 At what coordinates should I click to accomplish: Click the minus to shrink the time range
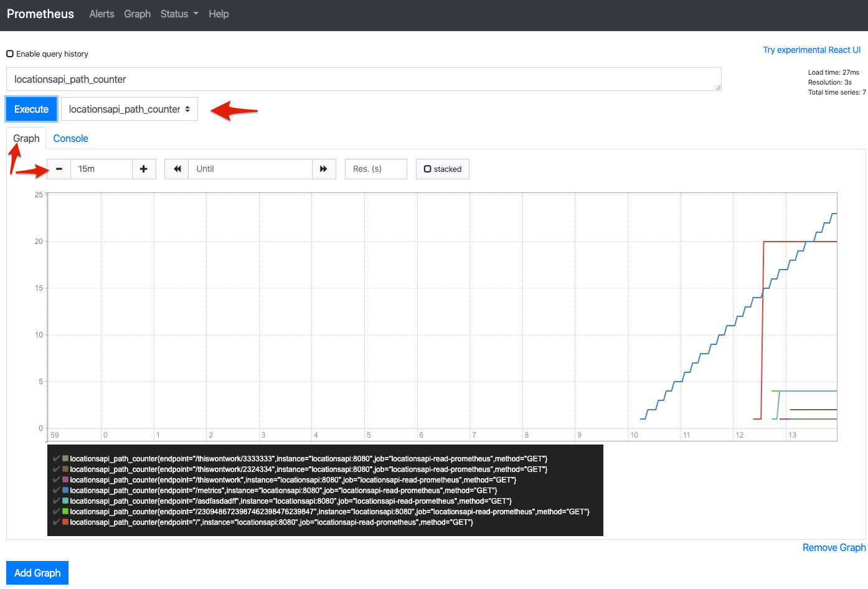pyautogui.click(x=59, y=169)
